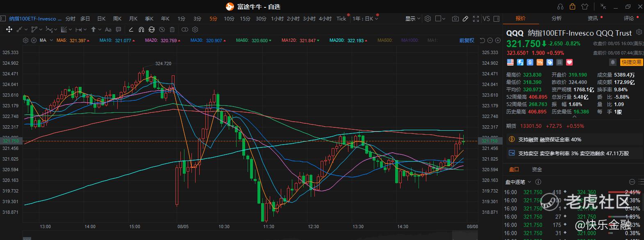The width and height of the screenshot is (644, 240).
Task: Switch to the 盘口 order book tab
Action: click(x=514, y=170)
